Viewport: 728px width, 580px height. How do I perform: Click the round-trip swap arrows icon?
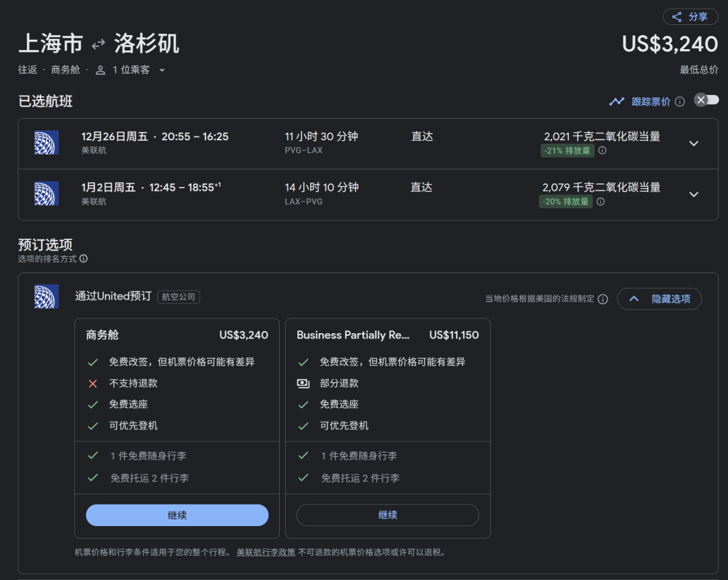tap(98, 45)
